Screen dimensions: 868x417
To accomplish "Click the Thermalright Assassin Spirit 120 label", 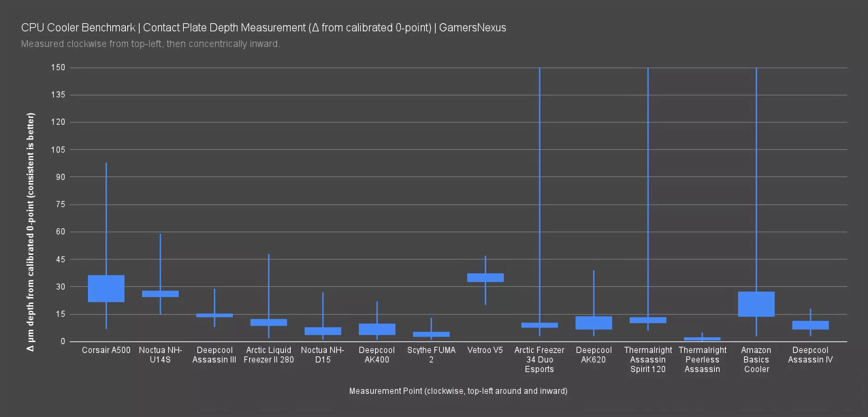I will pos(648,360).
